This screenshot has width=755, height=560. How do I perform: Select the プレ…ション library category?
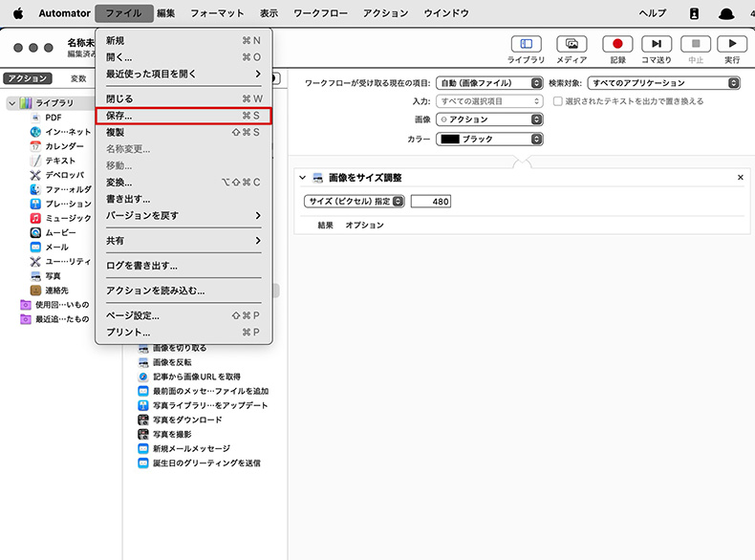pyautogui.click(x=60, y=205)
